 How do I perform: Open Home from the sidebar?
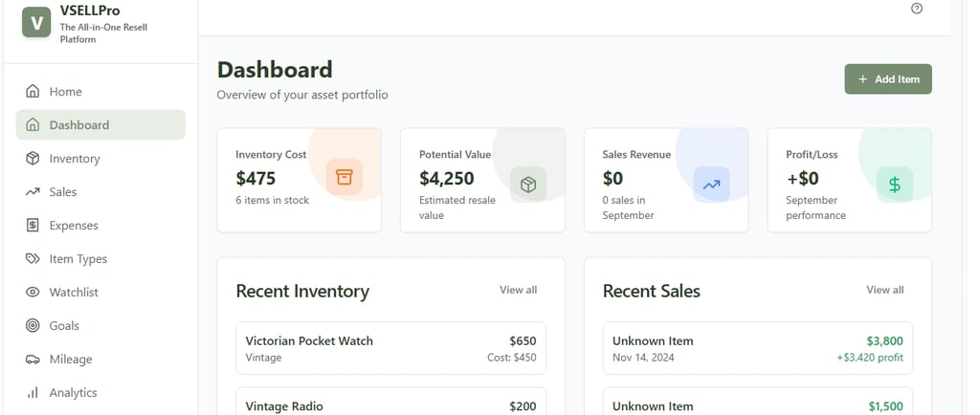[65, 92]
